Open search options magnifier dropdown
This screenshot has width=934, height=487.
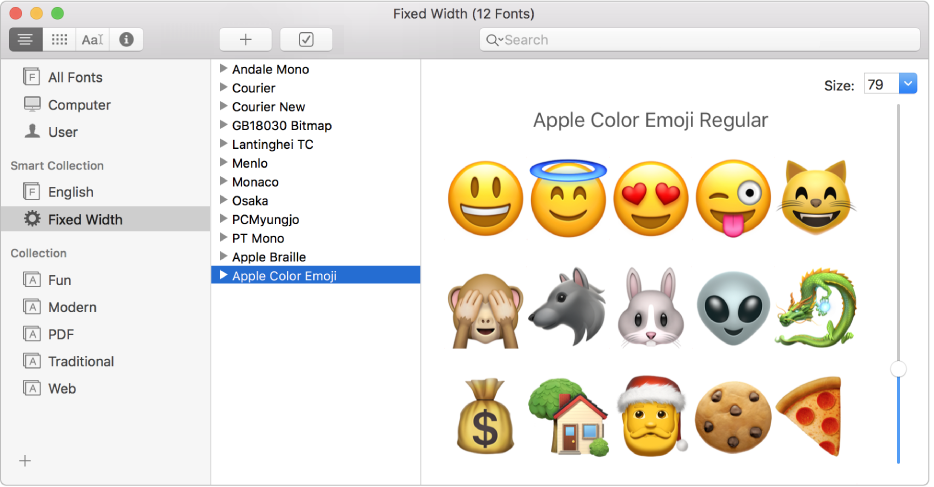494,40
